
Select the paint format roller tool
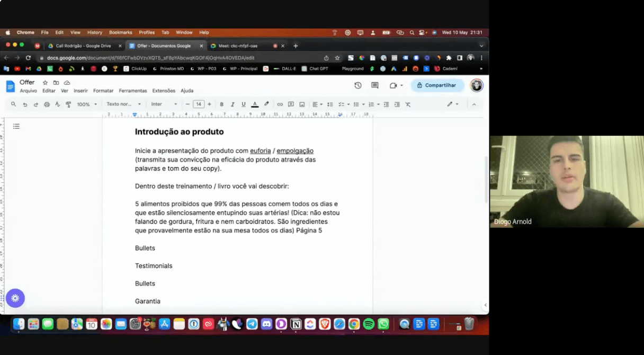click(x=68, y=104)
